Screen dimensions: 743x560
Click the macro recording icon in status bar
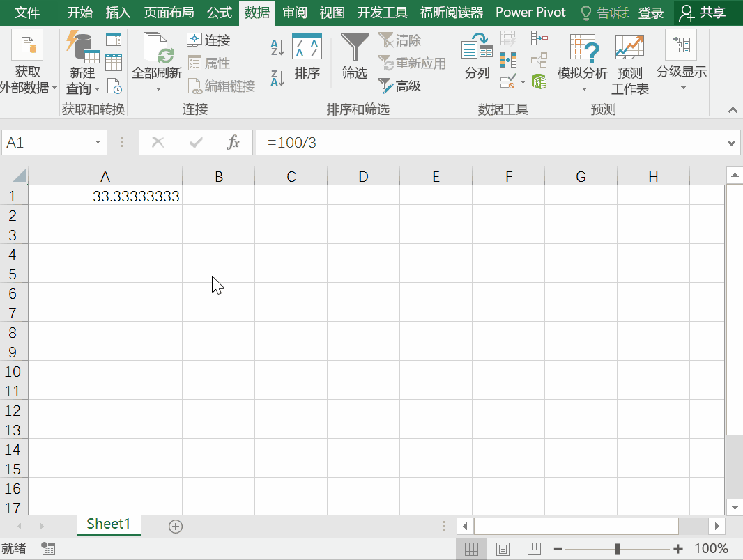click(48, 549)
